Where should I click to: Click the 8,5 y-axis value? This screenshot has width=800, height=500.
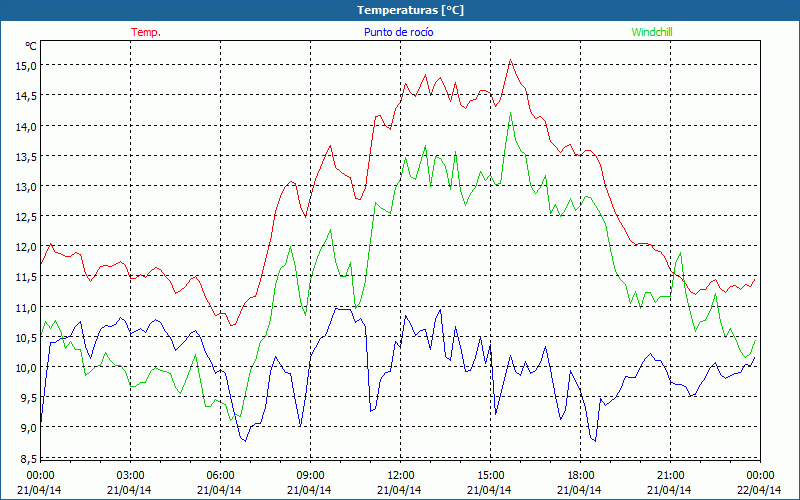tap(28, 459)
